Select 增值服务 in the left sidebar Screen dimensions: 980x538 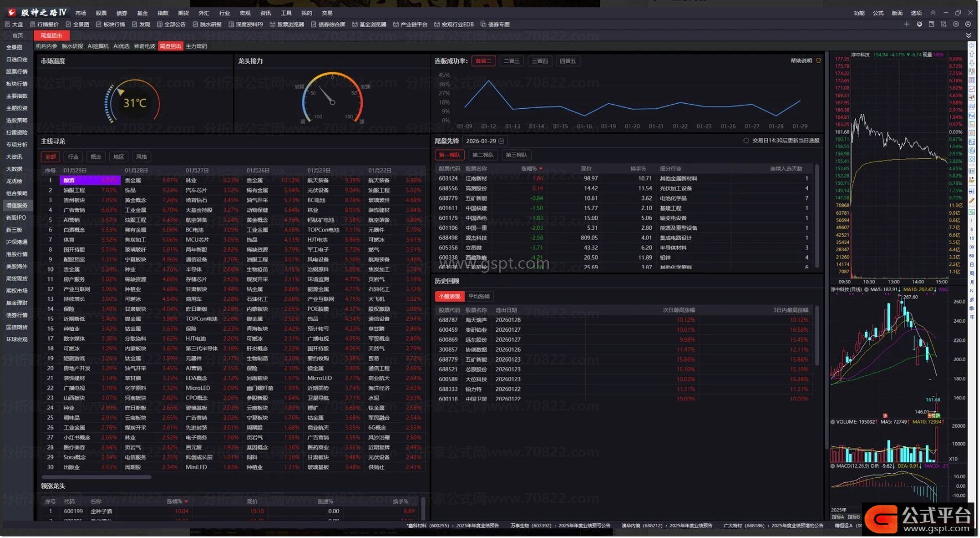[x=17, y=206]
